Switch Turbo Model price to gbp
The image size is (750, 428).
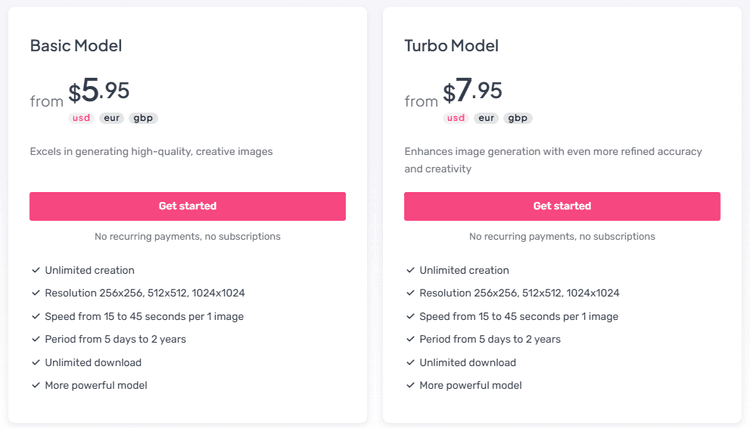tap(518, 118)
